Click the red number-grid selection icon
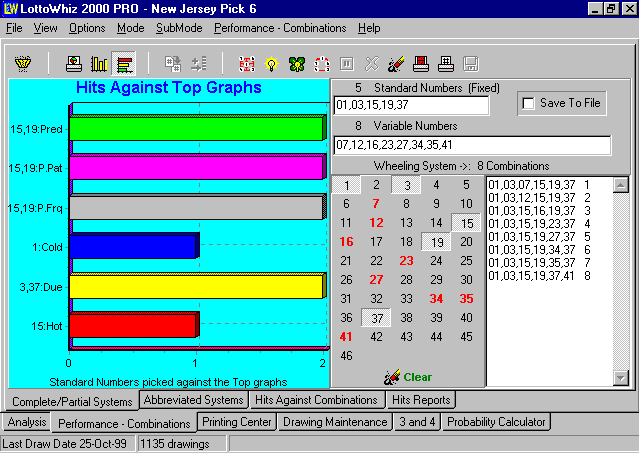 (247, 64)
